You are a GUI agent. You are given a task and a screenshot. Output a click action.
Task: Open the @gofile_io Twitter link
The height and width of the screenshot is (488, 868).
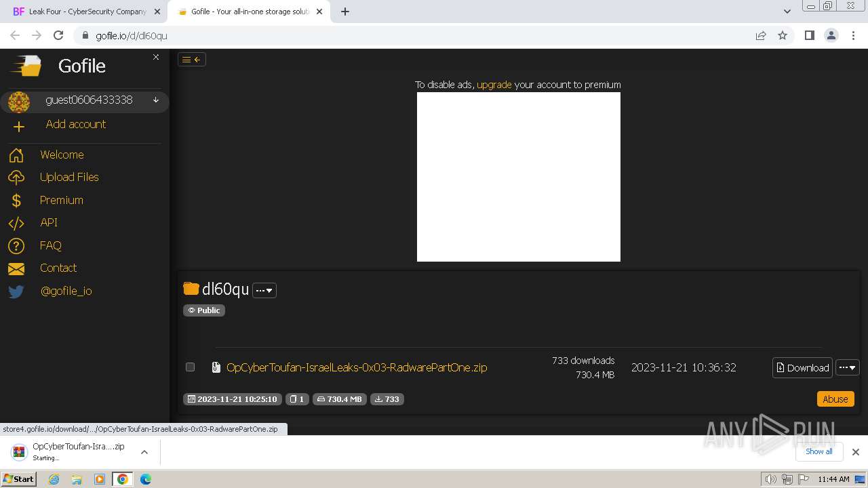point(66,291)
